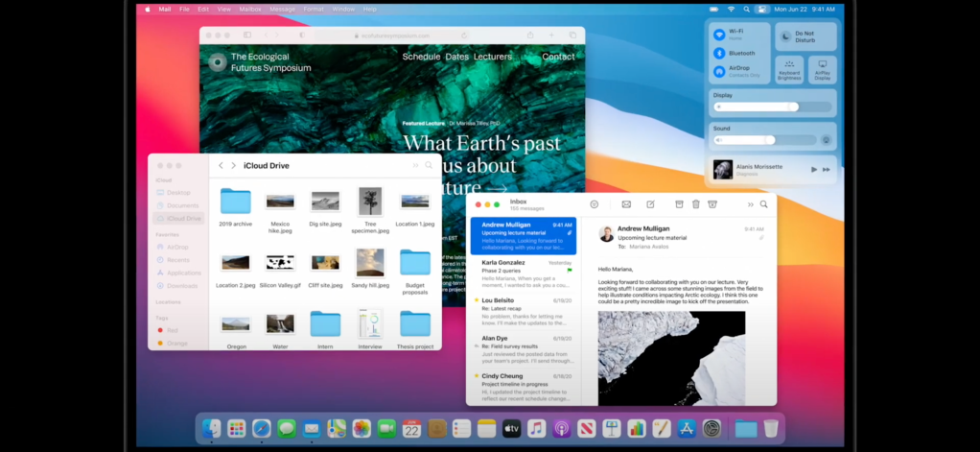Open the mail filter dropdown icon
980x452 pixels.
click(595, 204)
